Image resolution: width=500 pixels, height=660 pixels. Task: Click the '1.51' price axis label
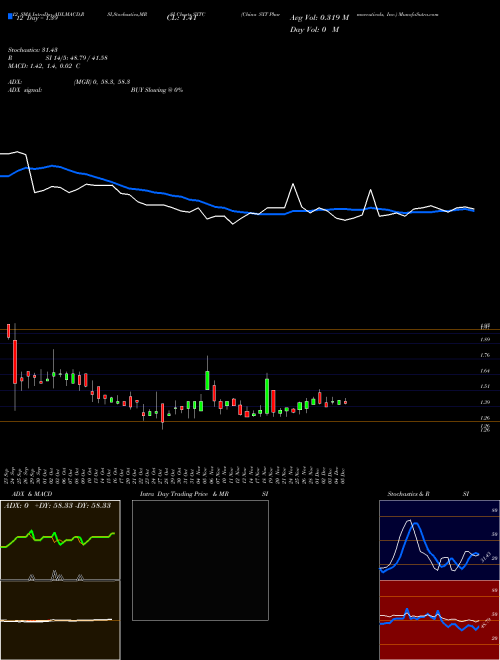pyautogui.click(x=485, y=386)
